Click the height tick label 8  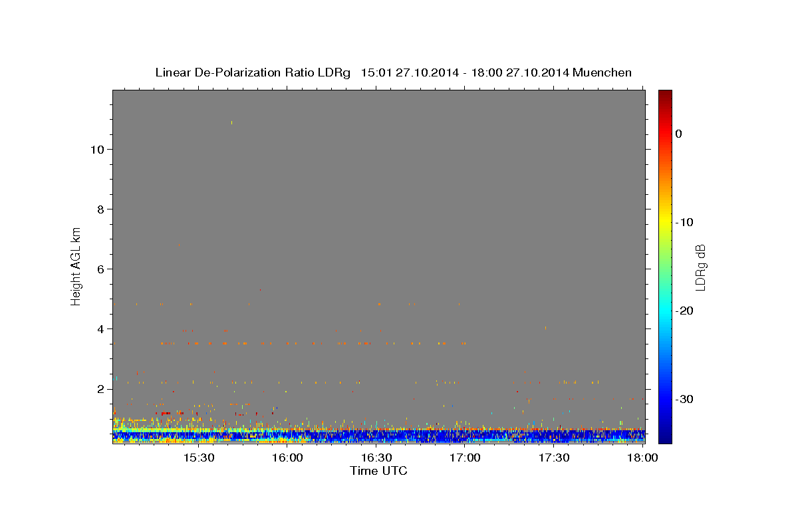click(x=99, y=209)
